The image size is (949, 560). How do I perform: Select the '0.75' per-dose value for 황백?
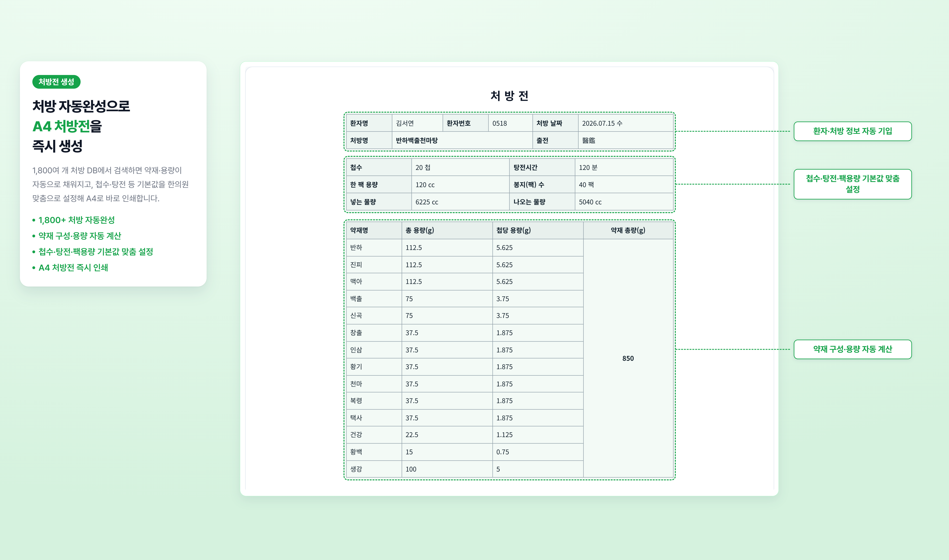pos(503,452)
